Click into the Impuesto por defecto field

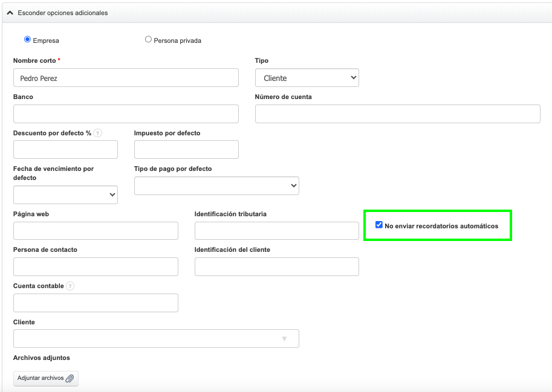pos(186,150)
